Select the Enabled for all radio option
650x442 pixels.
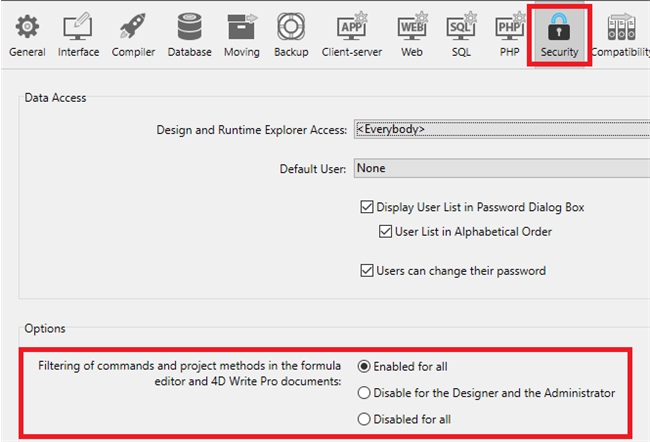pyautogui.click(x=364, y=367)
